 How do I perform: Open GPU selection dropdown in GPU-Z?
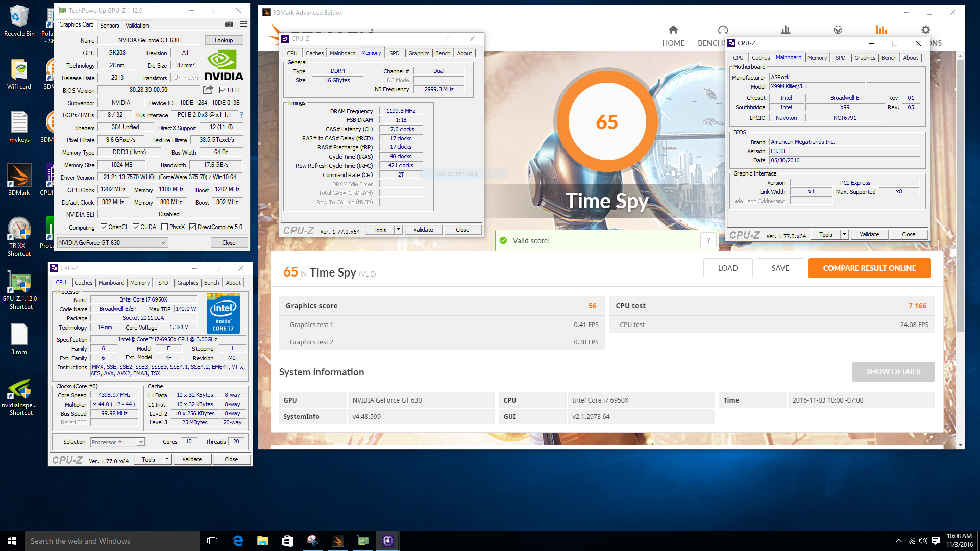point(113,243)
